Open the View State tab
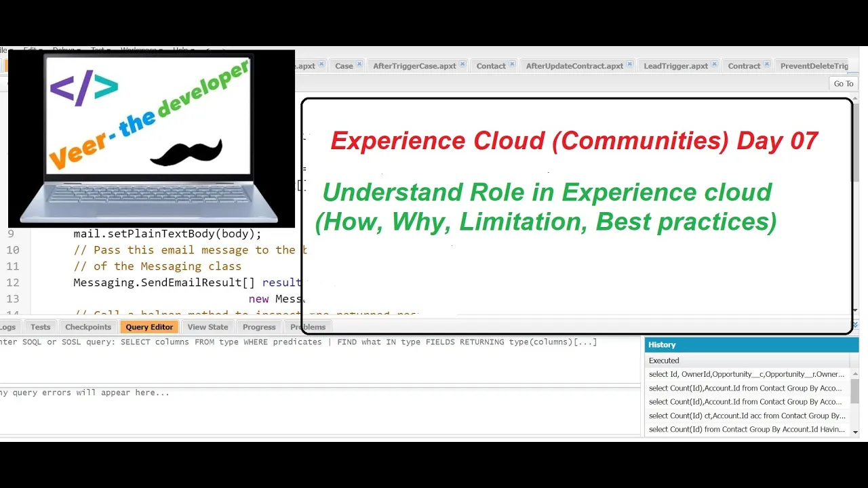Screen dimensions: 868x488 [208, 327]
